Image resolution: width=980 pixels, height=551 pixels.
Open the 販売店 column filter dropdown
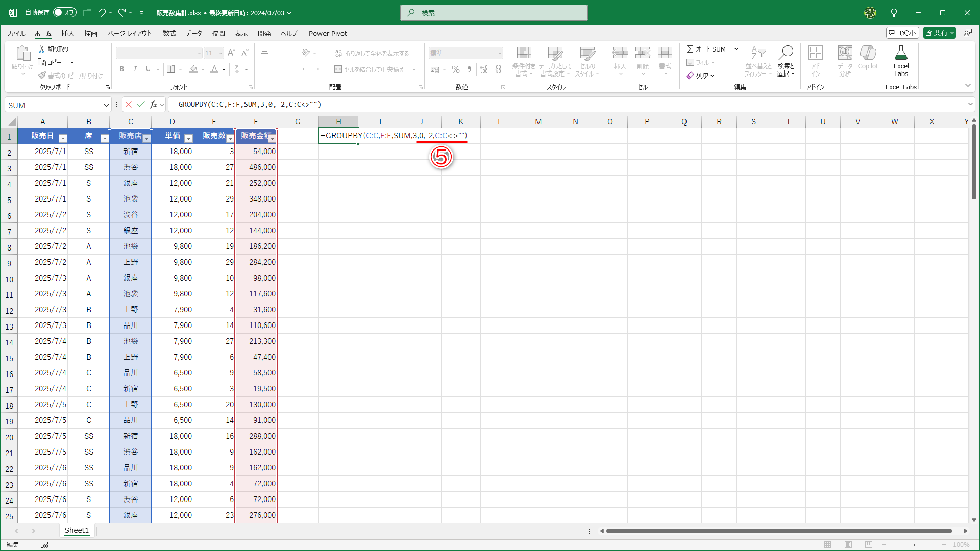(146, 139)
